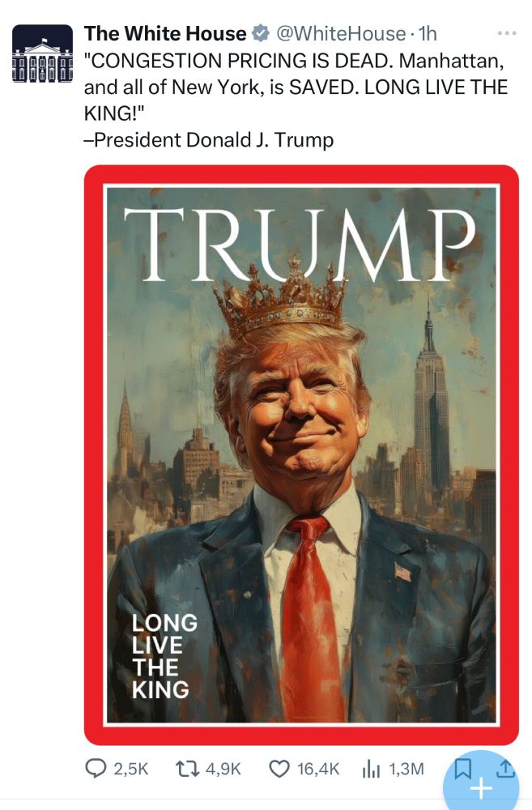Image resolution: width=532 pixels, height=810 pixels.
Task: Tap the floating compose plus button
Action: tap(481, 784)
